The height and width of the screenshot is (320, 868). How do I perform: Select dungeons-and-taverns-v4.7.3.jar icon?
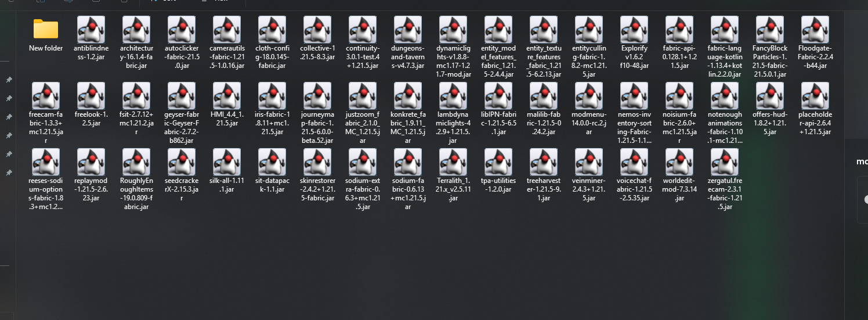[408, 30]
